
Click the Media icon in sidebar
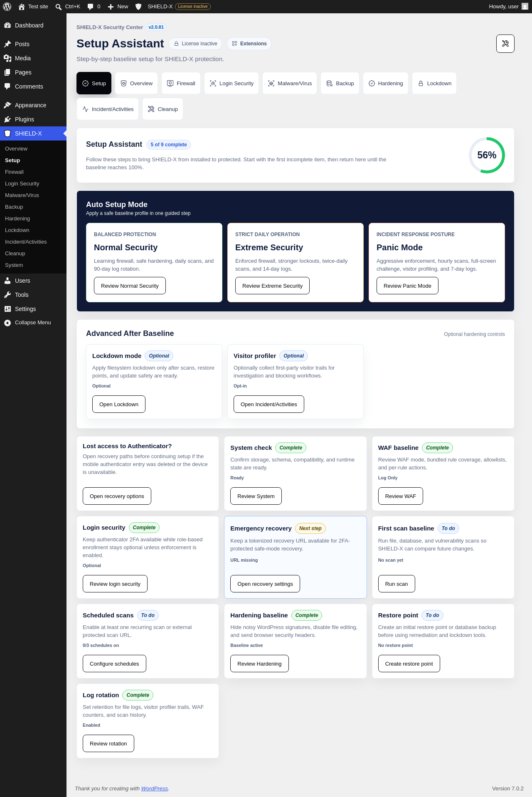[x=7, y=58]
